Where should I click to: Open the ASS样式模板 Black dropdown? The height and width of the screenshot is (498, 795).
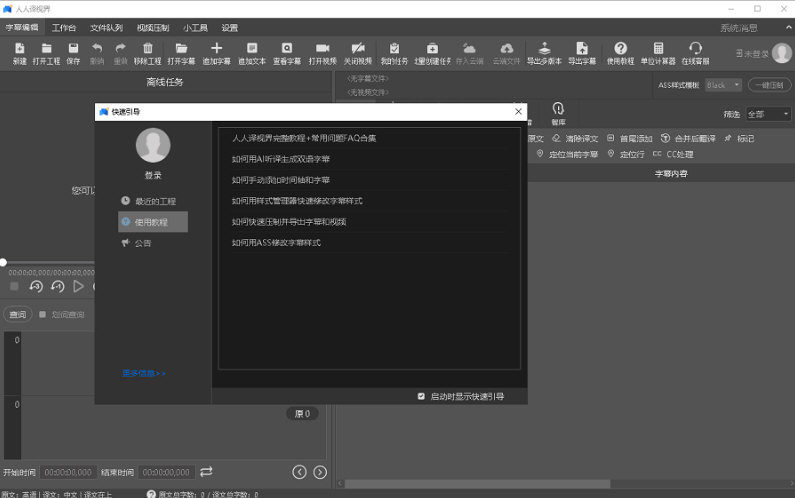(x=723, y=85)
